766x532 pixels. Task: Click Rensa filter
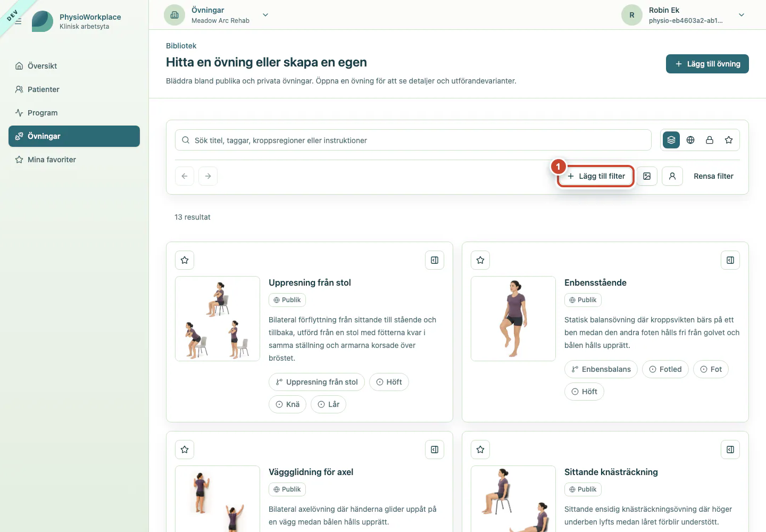click(x=713, y=176)
